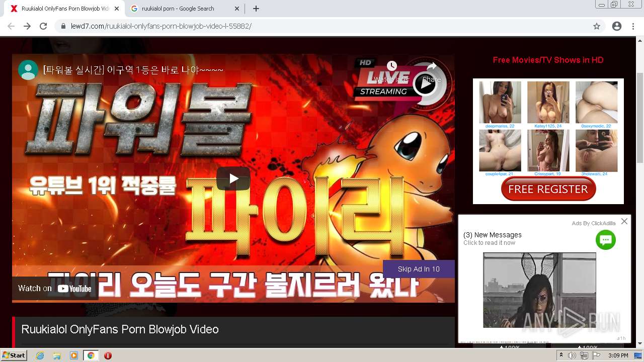Open the video title link in player
This screenshot has width=644, height=362.
(133, 70)
